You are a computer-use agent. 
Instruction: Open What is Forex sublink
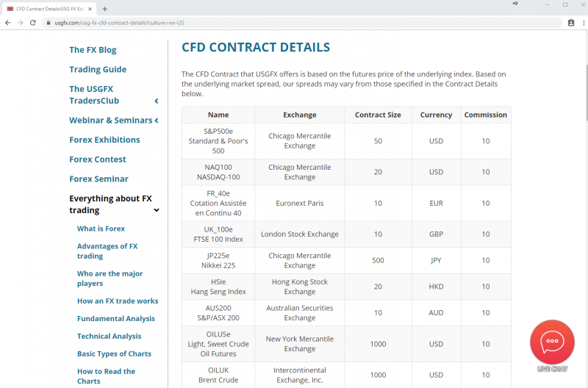pos(101,229)
